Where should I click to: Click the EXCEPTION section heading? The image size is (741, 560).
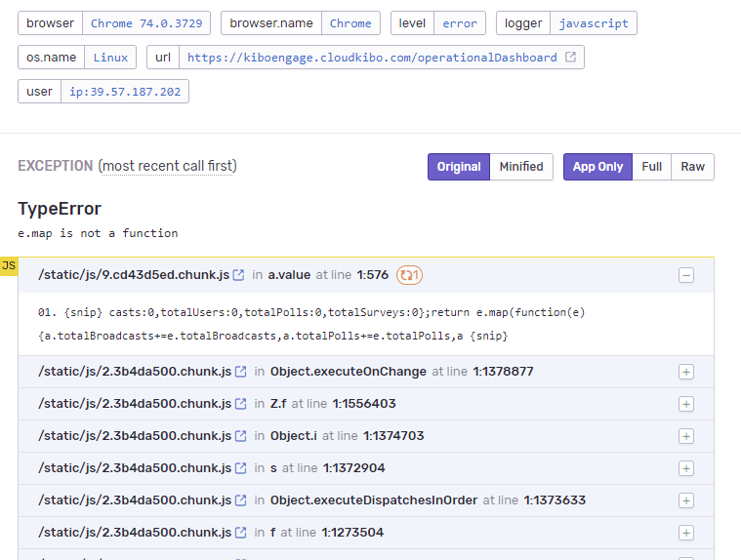(56, 166)
